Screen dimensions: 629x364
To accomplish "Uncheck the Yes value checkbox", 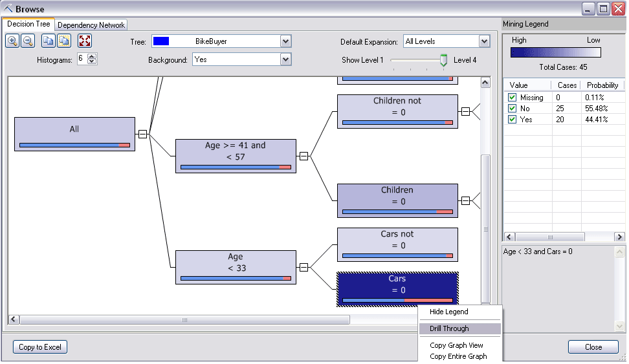I will pos(512,120).
